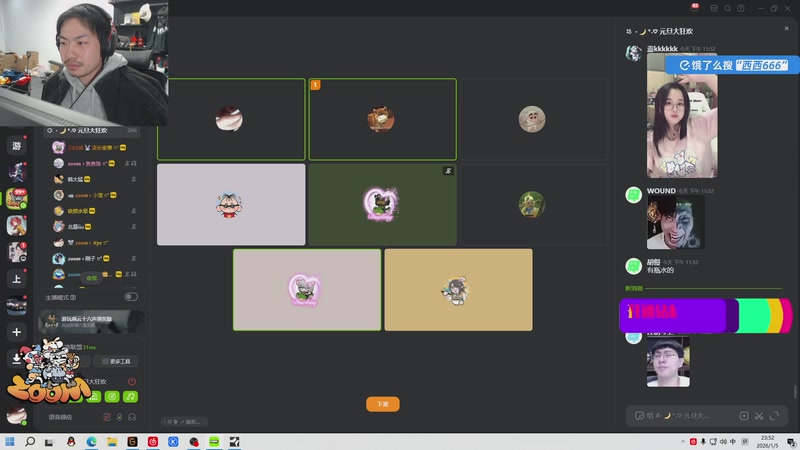This screenshot has height=450, width=800.
Task: Click the 有瓶水的 chat message
Action: (660, 270)
